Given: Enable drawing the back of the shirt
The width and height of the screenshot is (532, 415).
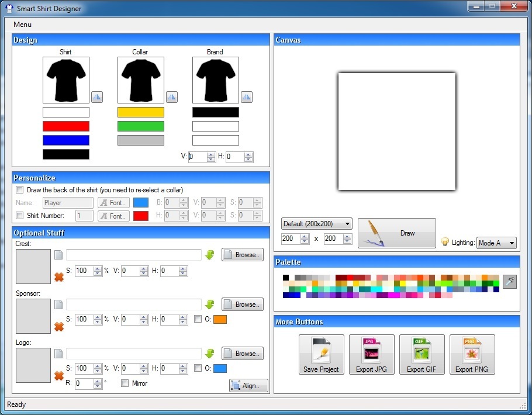Looking at the screenshot, I should pos(20,190).
